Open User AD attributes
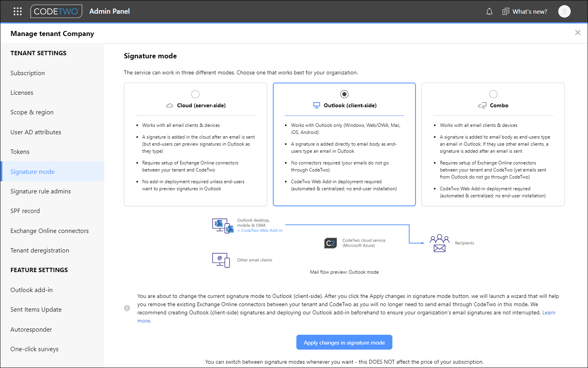This screenshot has width=588, height=368. click(53, 132)
